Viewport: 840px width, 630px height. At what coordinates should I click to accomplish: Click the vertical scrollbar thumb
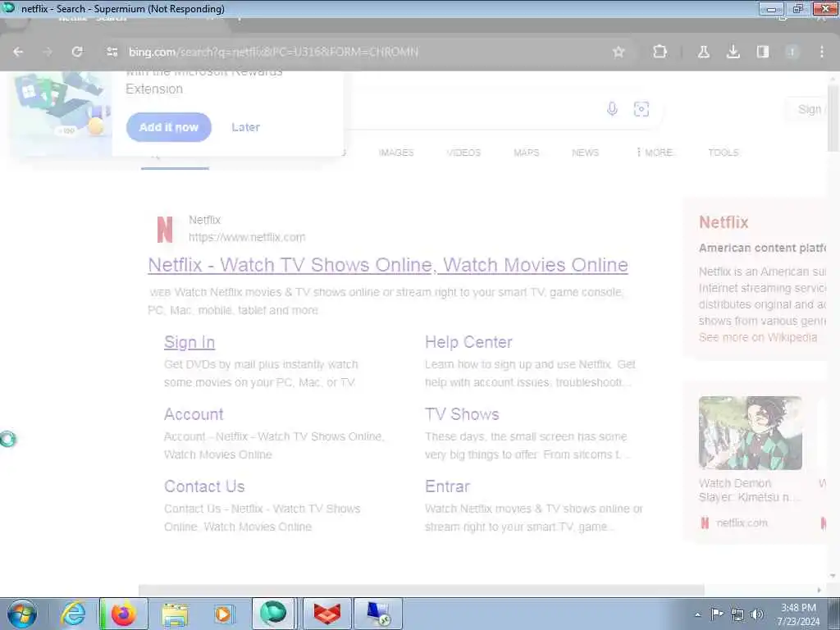833,118
